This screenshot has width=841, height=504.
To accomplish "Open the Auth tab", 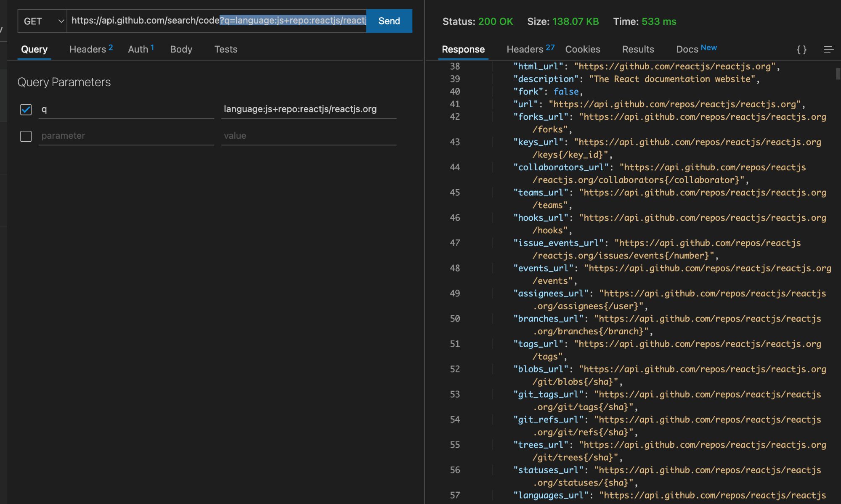I will (x=138, y=49).
